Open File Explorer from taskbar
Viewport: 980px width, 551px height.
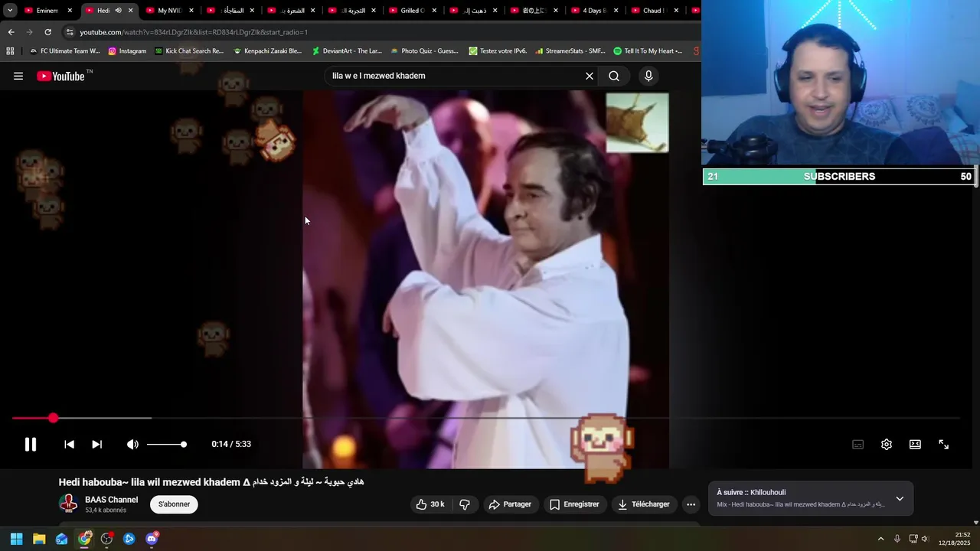[39, 539]
